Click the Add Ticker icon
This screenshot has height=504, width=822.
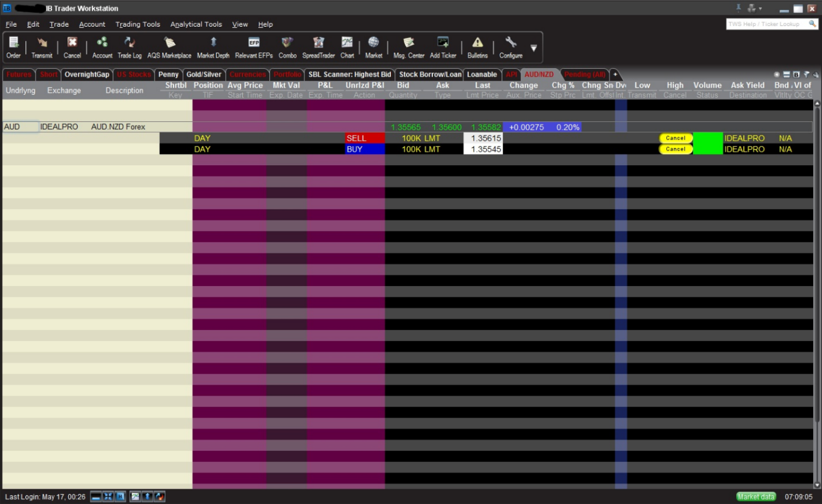(x=443, y=47)
